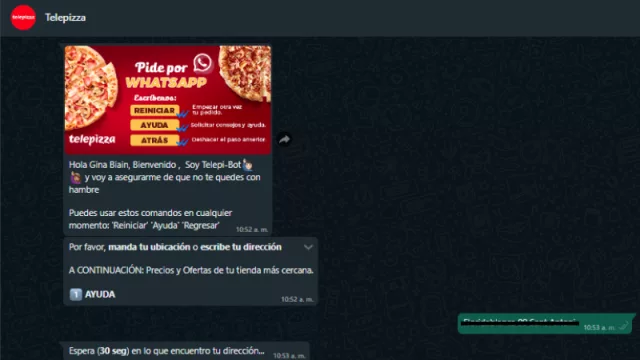The width and height of the screenshot is (640, 360).
Task: Click the 'Puedes usar estos comandos' message text
Action: [150, 219]
